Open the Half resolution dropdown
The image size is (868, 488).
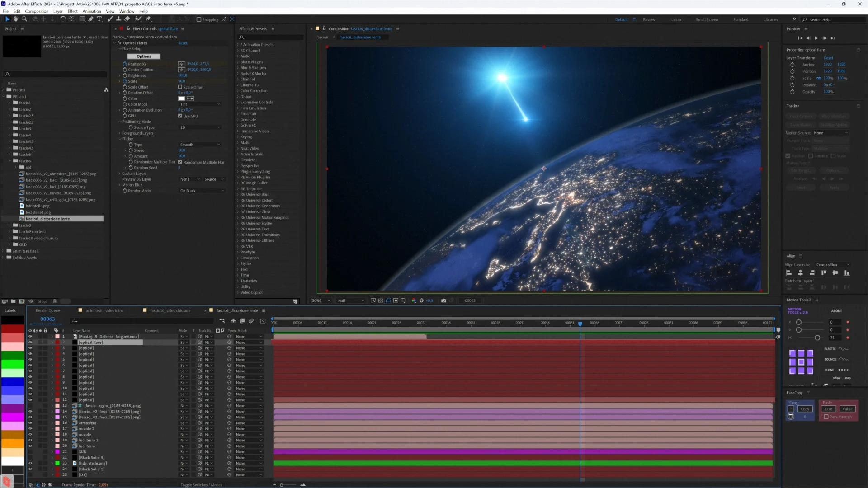351,300
